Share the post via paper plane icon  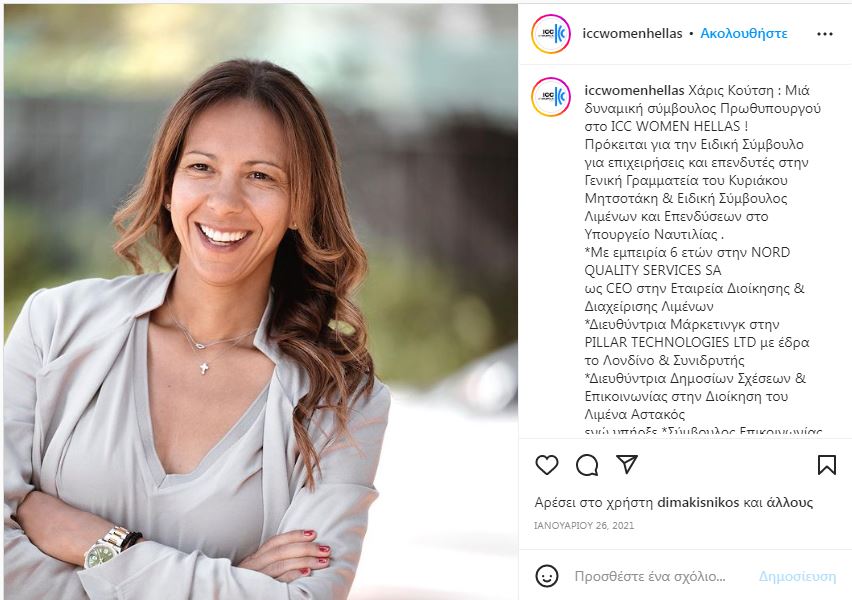point(627,464)
